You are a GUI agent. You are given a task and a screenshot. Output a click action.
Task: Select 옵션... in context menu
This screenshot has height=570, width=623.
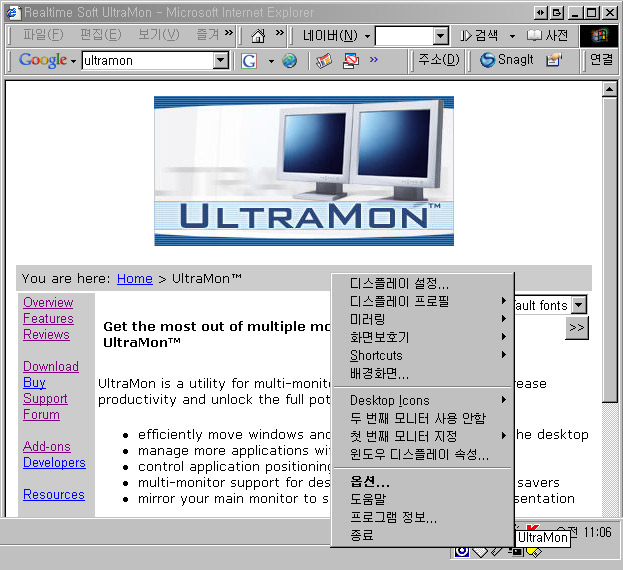(422, 481)
